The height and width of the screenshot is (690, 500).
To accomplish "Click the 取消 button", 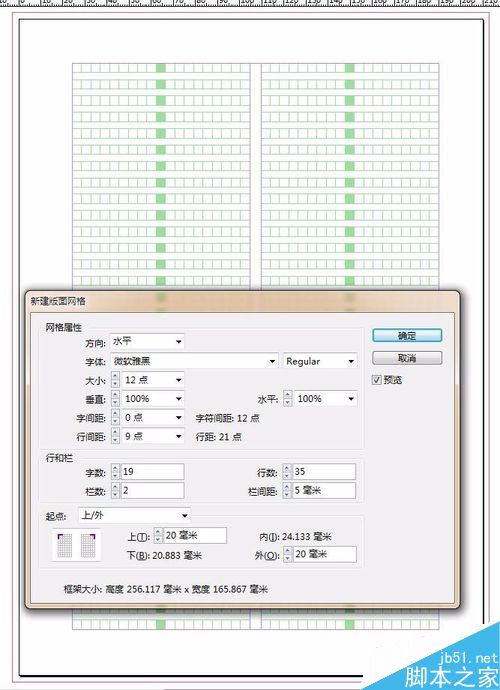I will [407, 358].
